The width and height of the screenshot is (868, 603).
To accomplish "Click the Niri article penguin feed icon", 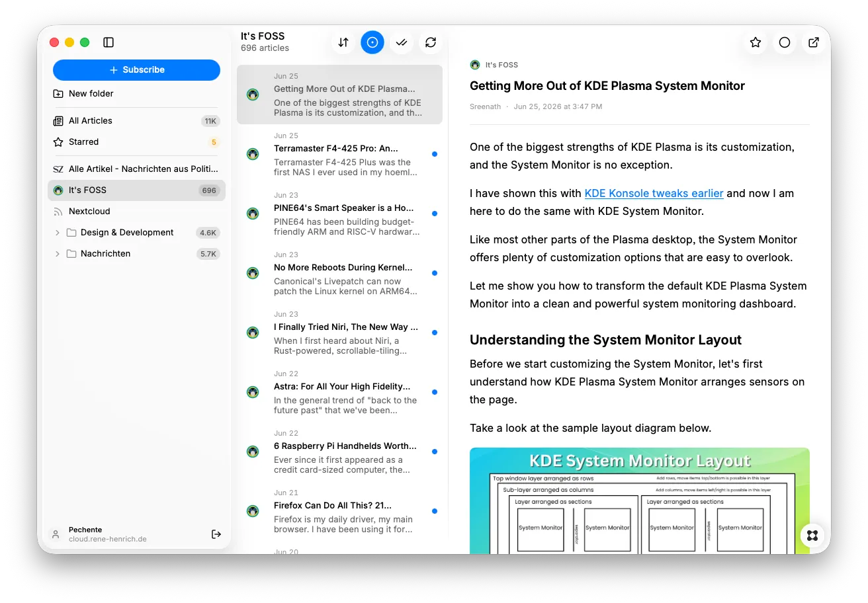I will (x=253, y=333).
